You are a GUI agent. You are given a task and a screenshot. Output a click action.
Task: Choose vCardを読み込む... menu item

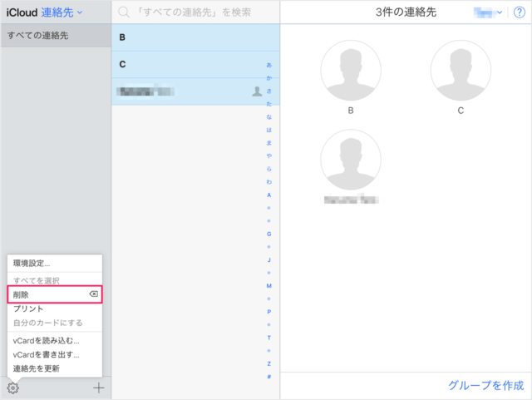click(x=47, y=340)
